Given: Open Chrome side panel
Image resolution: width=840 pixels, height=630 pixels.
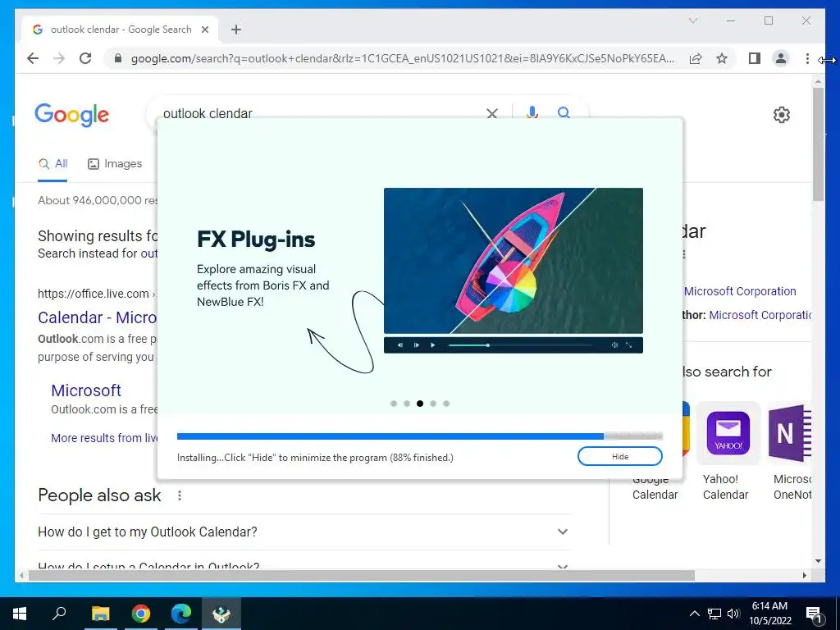Looking at the screenshot, I should pyautogui.click(x=755, y=58).
